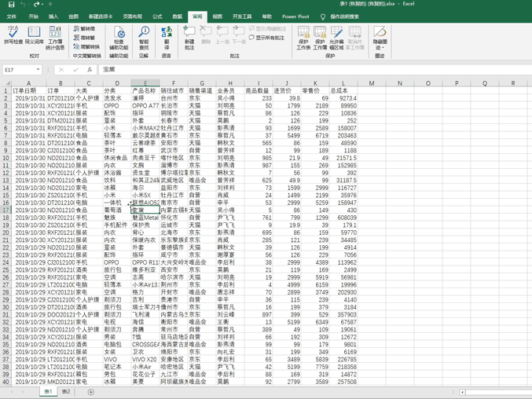Click the Tell Me lightbulb search (操作说明搜索)

340,16
